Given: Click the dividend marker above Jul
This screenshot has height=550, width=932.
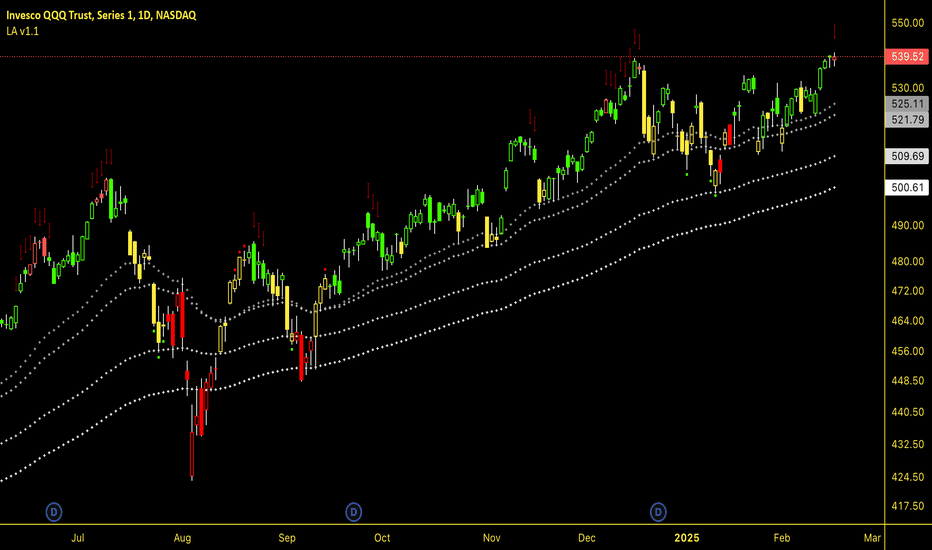Looking at the screenshot, I should [x=54, y=512].
